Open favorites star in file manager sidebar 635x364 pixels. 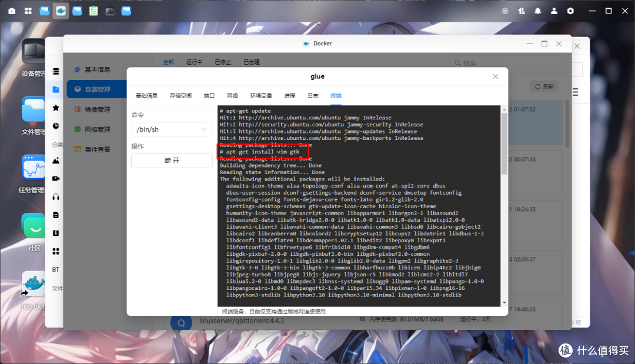tap(56, 108)
